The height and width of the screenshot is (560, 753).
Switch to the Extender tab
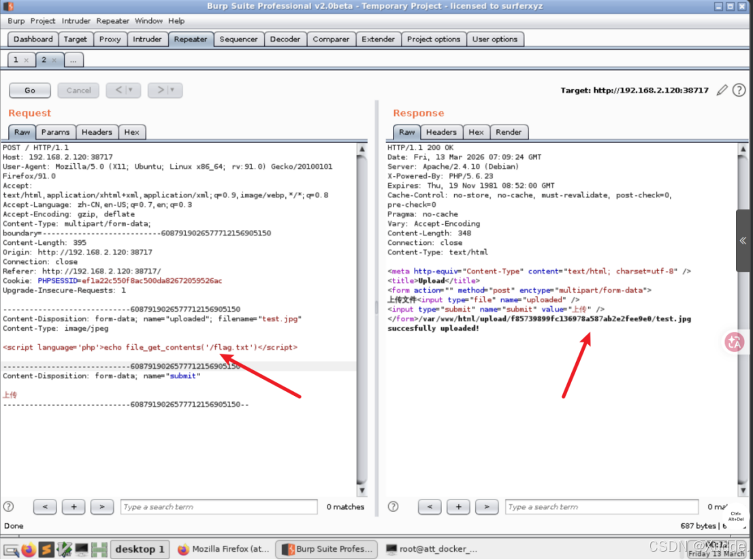(x=378, y=39)
